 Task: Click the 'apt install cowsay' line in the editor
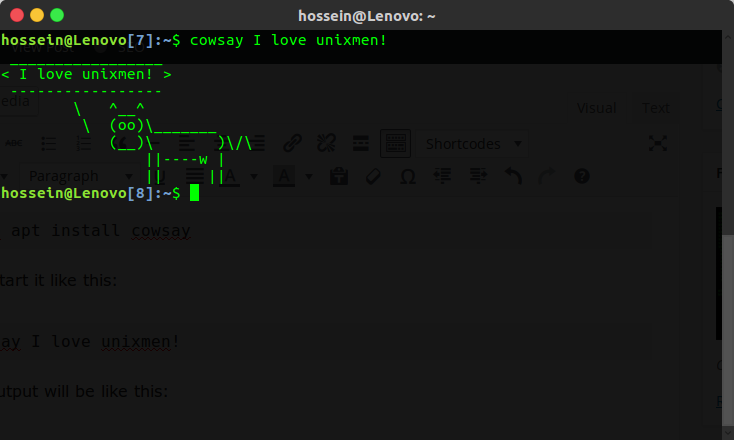coord(100,231)
